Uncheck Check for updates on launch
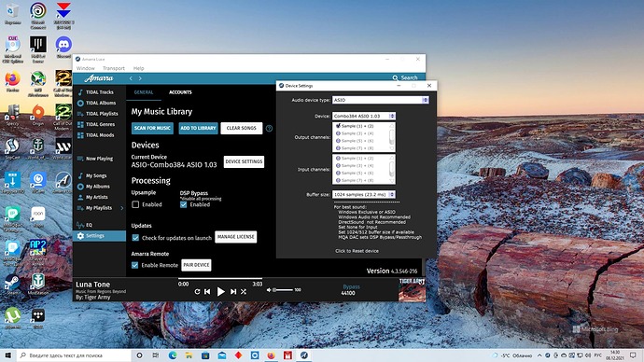 click(x=135, y=238)
